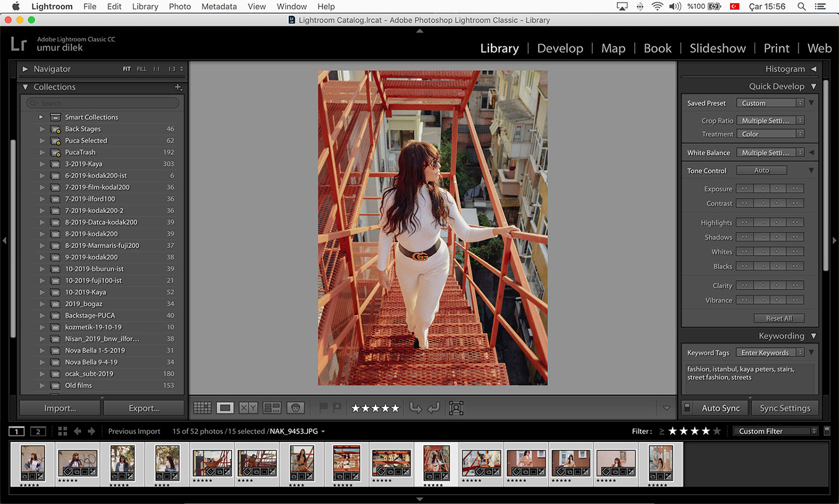Screen dimensions: 839x504
Task: Click the add collection plus icon
Action: coord(178,87)
